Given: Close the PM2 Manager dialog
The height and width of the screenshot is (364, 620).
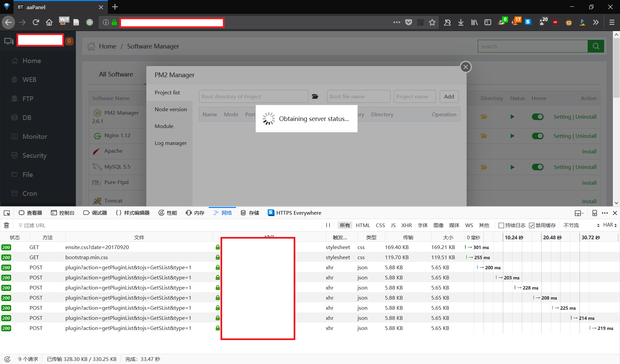Looking at the screenshot, I should click(466, 67).
